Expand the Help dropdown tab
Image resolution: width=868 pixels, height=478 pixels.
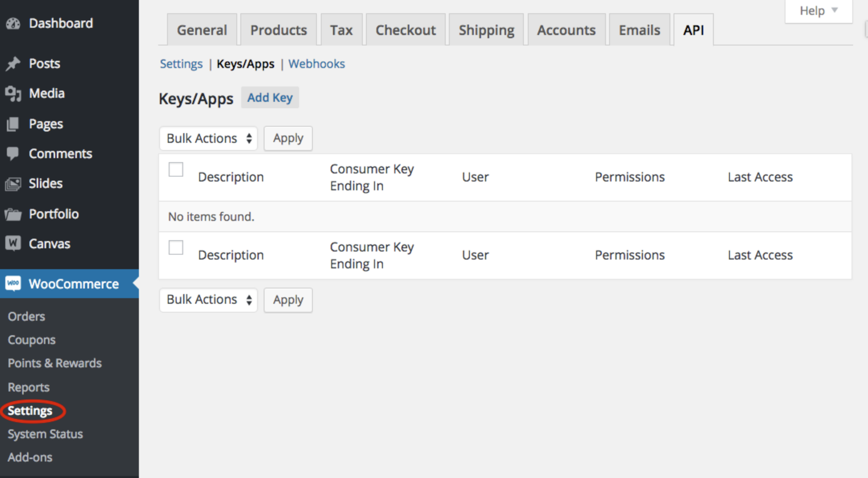[x=818, y=11]
